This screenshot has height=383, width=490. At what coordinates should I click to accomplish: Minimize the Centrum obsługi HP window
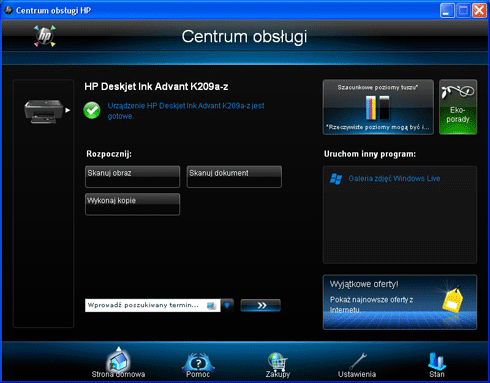coord(447,10)
